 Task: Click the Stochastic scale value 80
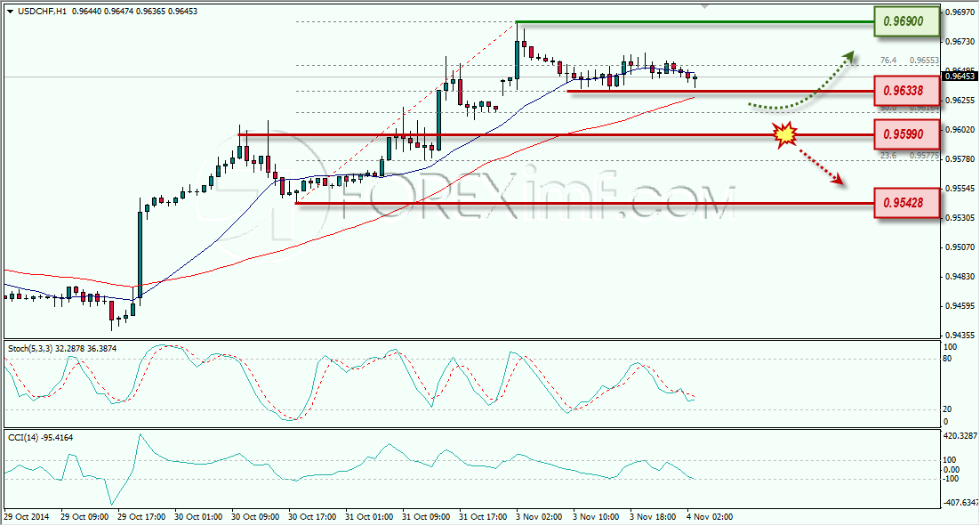coord(947,359)
